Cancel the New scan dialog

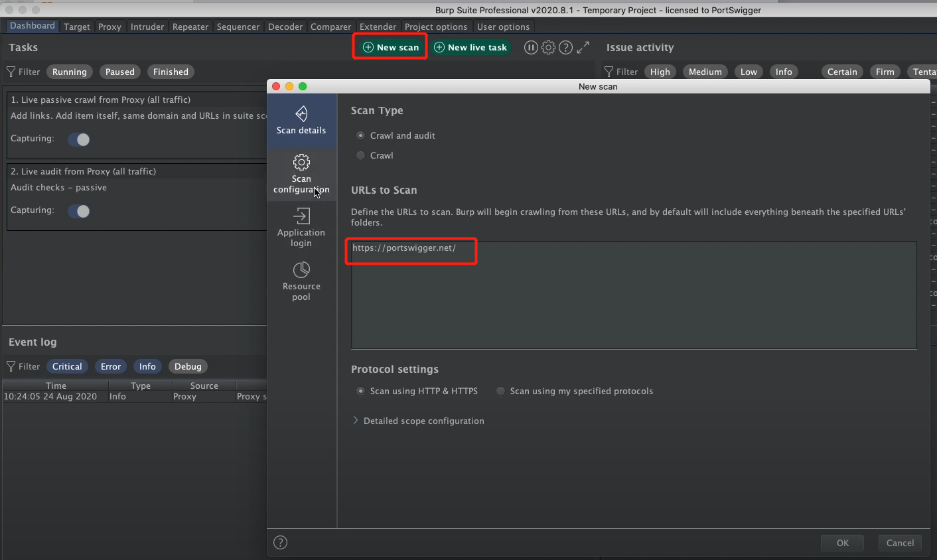pyautogui.click(x=901, y=543)
